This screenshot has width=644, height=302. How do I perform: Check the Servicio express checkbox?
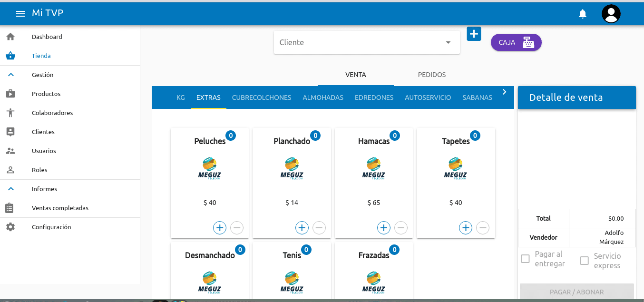585,261
